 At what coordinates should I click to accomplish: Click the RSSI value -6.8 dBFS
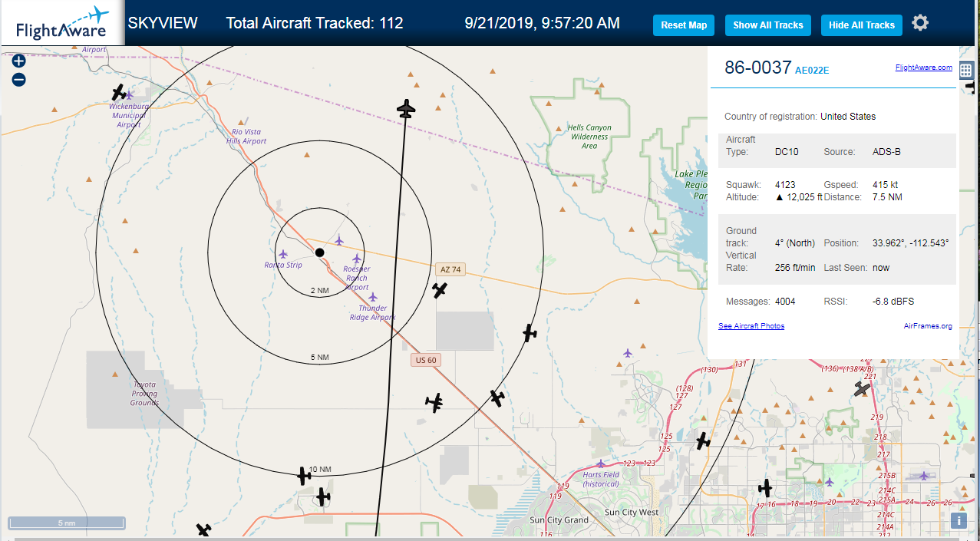tap(893, 302)
